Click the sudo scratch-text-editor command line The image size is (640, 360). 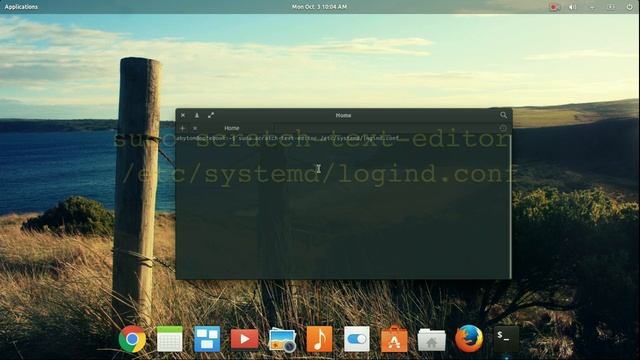click(287, 138)
